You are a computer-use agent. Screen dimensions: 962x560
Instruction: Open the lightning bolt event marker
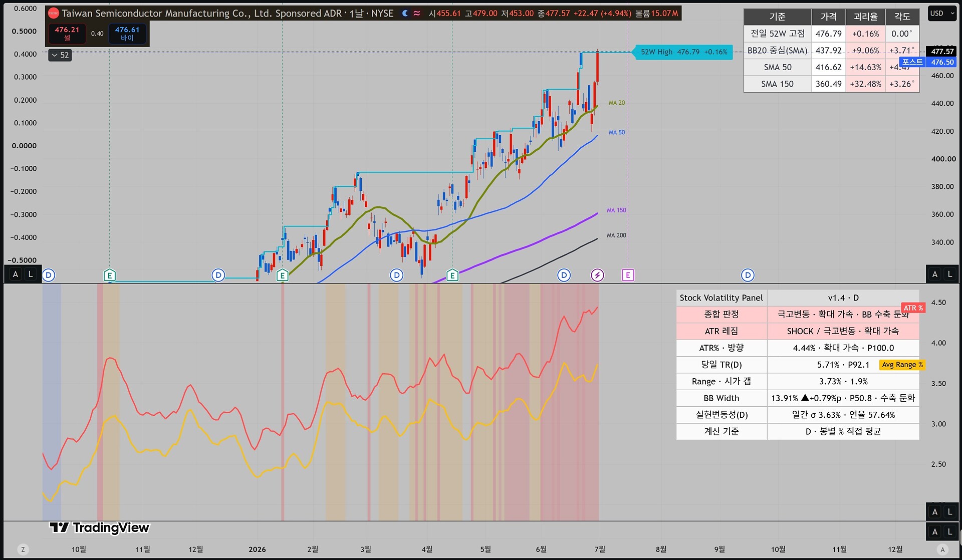coord(597,275)
